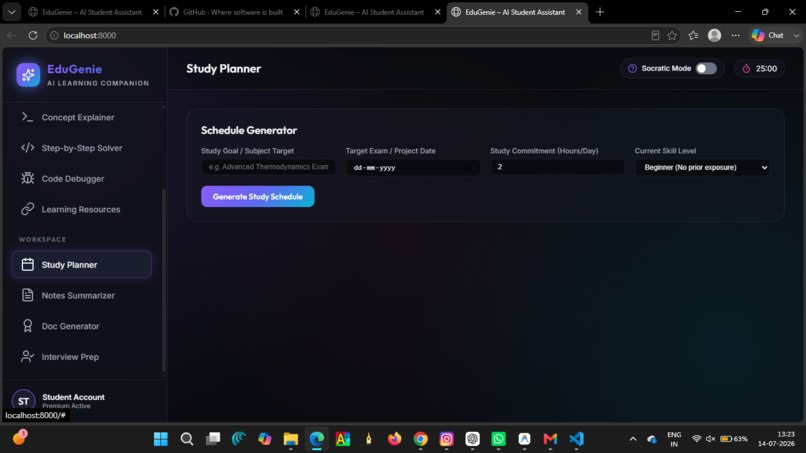Open a new browser tab
Image resolution: width=806 pixels, height=453 pixels.
tap(600, 12)
